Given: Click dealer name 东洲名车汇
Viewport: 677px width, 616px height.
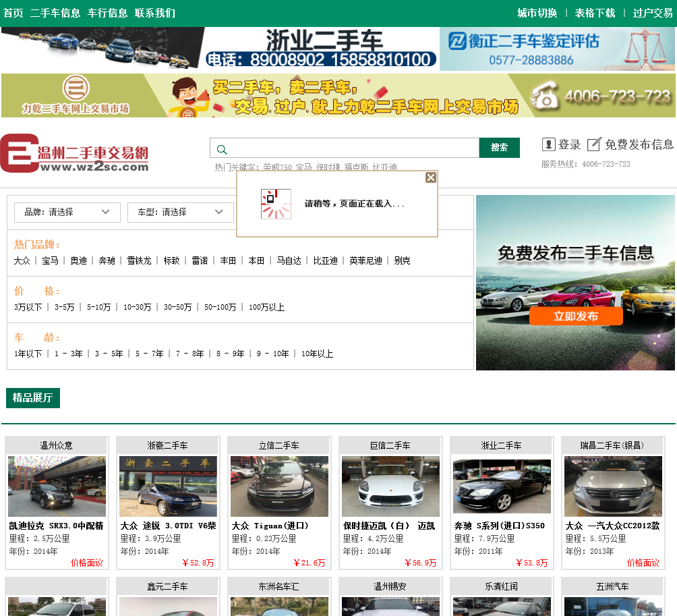Looking at the screenshot, I should pyautogui.click(x=279, y=586).
